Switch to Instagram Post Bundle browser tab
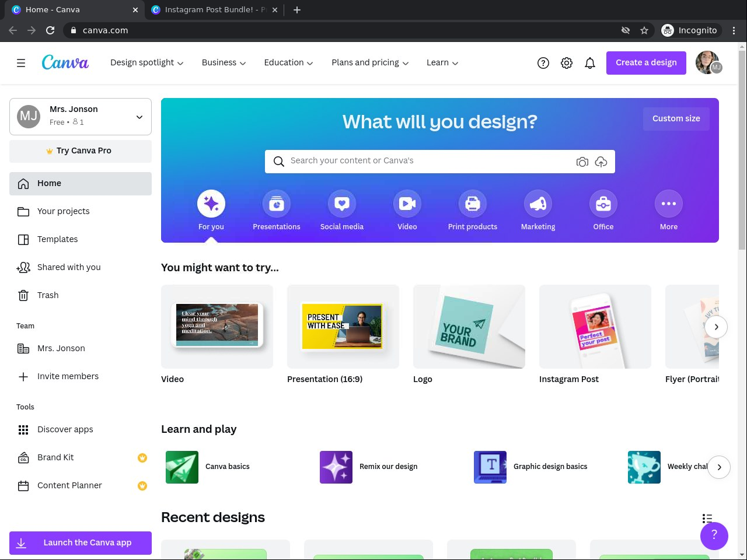 point(215,10)
